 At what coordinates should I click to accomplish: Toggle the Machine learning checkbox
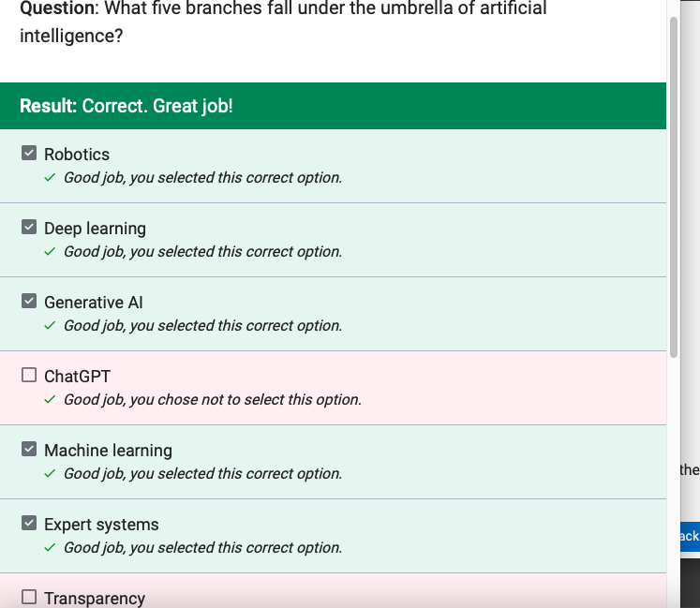29,449
